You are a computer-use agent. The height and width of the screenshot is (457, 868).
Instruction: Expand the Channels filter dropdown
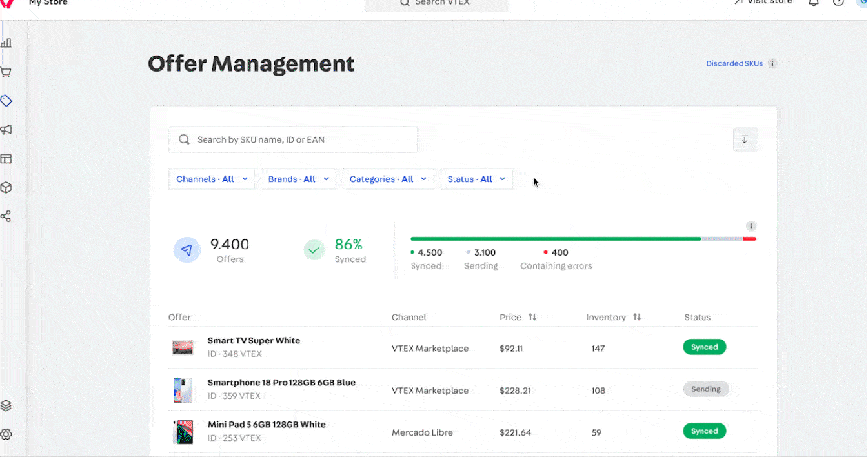pyautogui.click(x=212, y=179)
